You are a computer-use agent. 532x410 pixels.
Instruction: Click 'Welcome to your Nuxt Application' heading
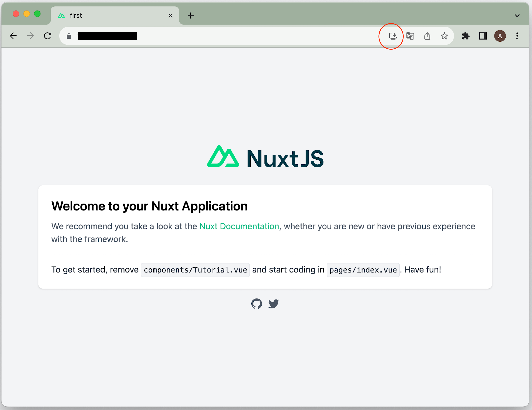click(x=149, y=206)
